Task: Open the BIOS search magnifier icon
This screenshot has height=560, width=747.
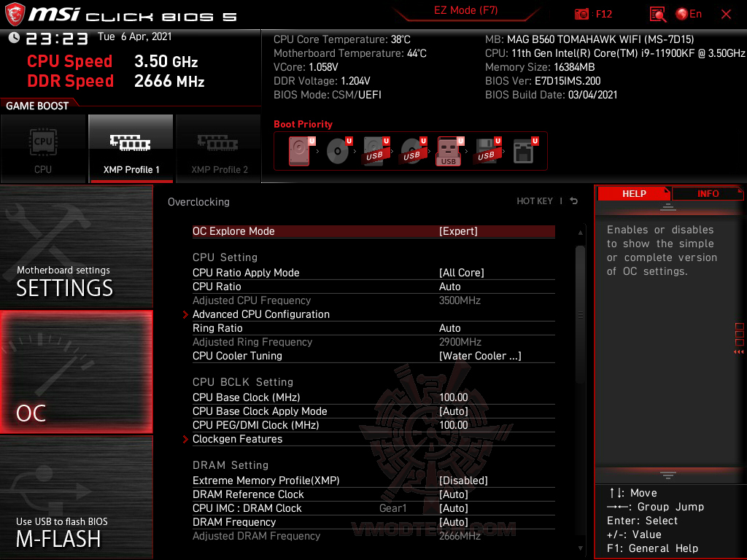Action: click(x=658, y=15)
